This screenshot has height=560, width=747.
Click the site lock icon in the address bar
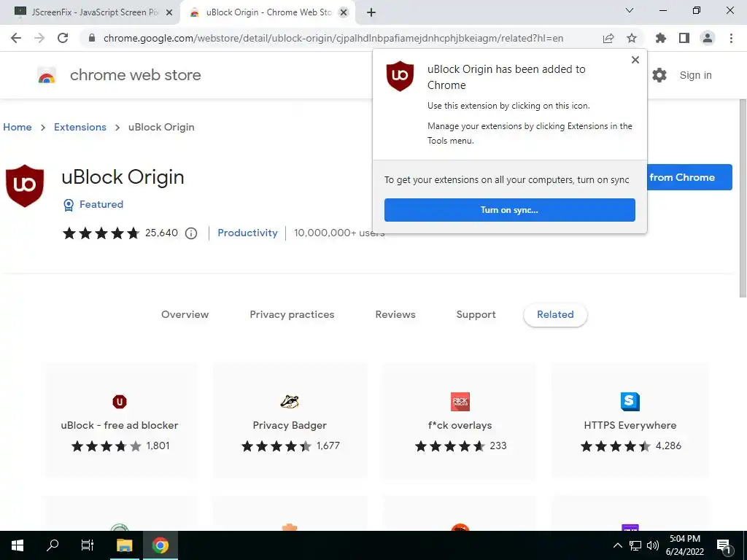pyautogui.click(x=92, y=38)
